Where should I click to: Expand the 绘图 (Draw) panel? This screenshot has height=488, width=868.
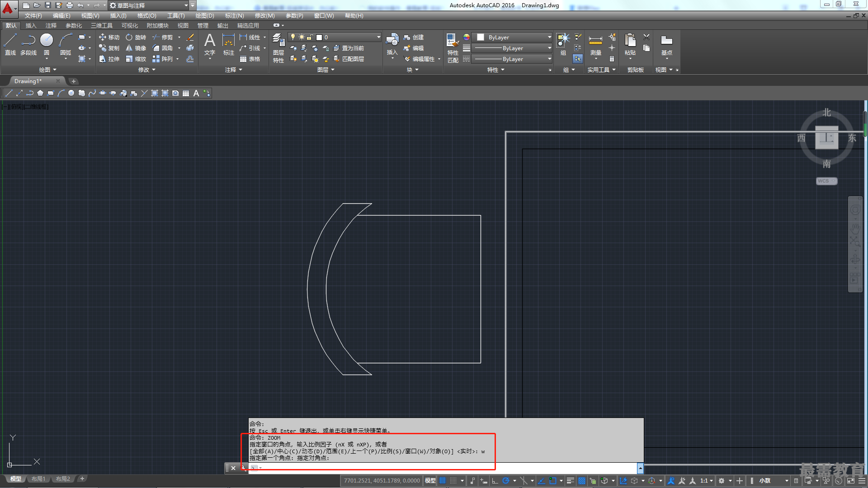point(47,70)
